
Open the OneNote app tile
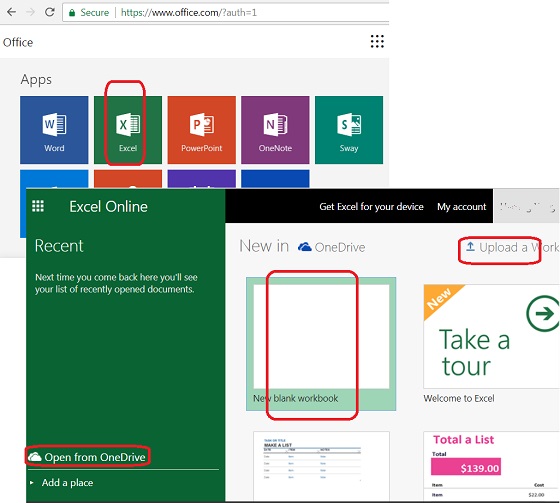coord(275,130)
